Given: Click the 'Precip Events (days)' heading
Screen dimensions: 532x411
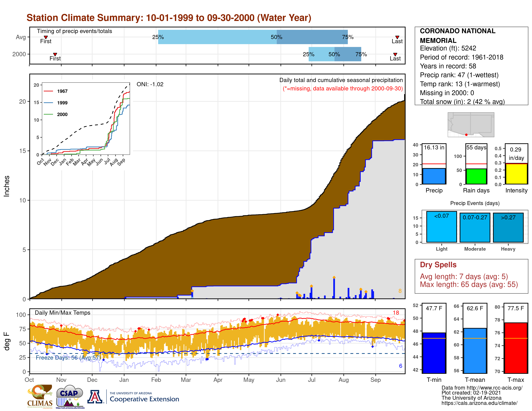Looking at the screenshot, I should click(x=475, y=203).
